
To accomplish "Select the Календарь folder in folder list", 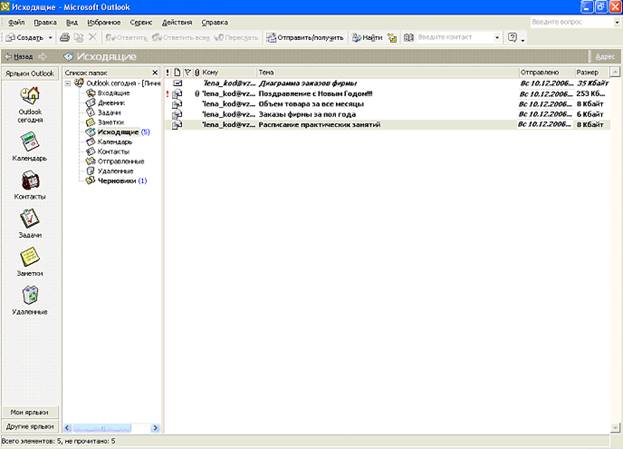I will (x=114, y=142).
